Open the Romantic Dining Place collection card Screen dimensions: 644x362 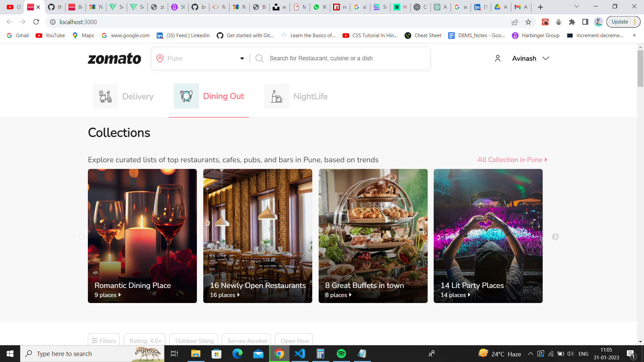pos(142,236)
